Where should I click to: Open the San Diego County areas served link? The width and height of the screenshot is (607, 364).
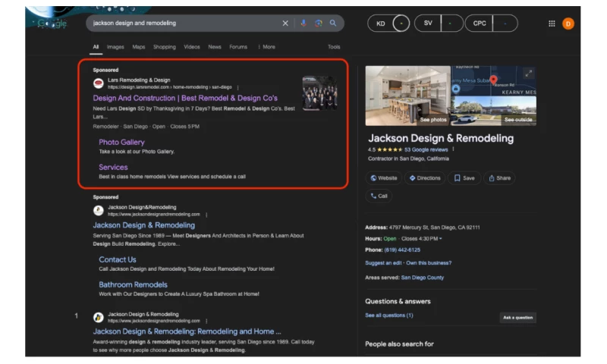coord(423,278)
